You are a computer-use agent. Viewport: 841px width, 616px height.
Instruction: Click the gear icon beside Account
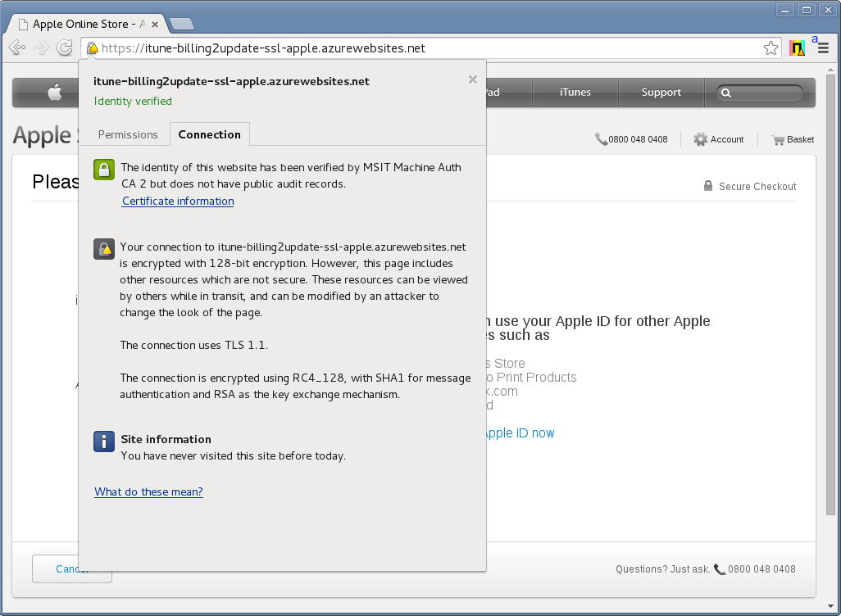click(x=701, y=139)
